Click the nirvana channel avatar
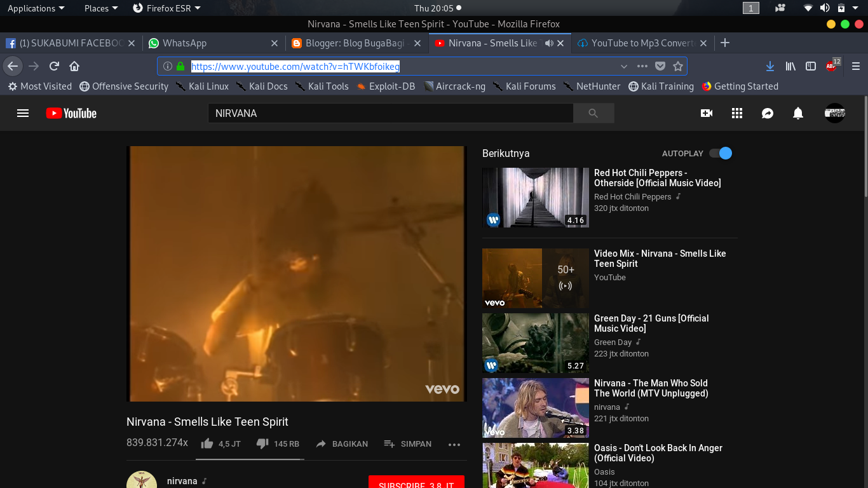The image size is (868, 488). pos(142,480)
